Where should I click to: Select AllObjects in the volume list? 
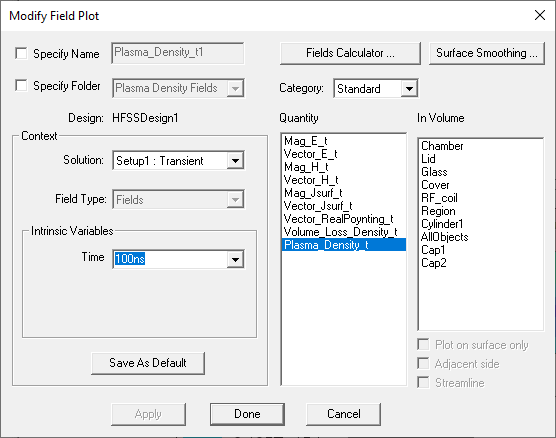pos(480,237)
